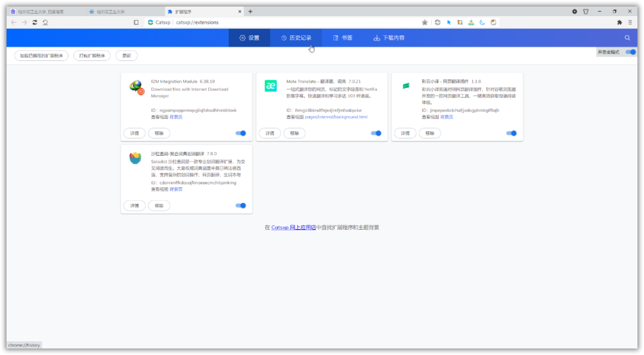Click the blue cursor arrow toolbar icon
The width and height of the screenshot is (644, 355).
point(449,23)
